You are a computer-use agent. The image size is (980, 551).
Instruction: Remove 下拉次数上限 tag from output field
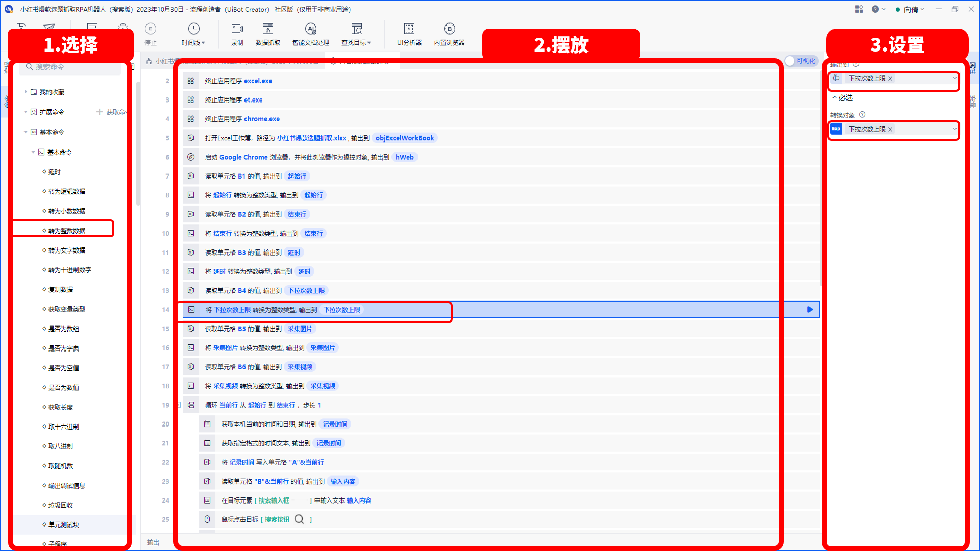click(x=890, y=79)
